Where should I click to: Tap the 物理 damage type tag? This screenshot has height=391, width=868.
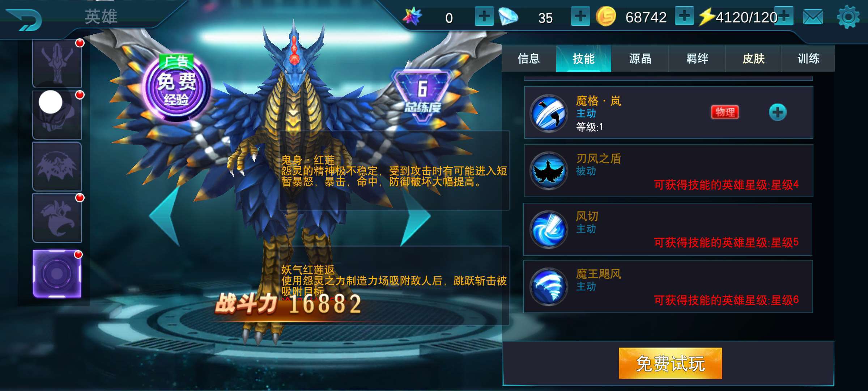point(725,112)
